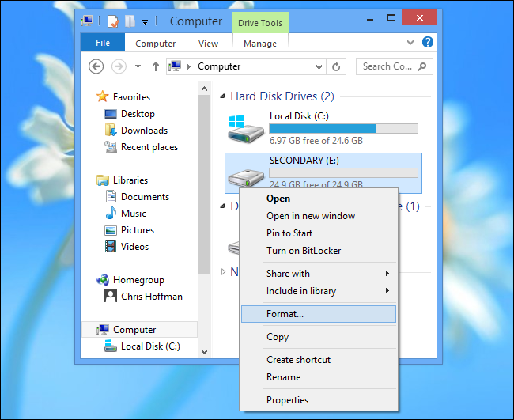This screenshot has width=514, height=420.
Task: Open the File tab
Action: click(x=103, y=43)
